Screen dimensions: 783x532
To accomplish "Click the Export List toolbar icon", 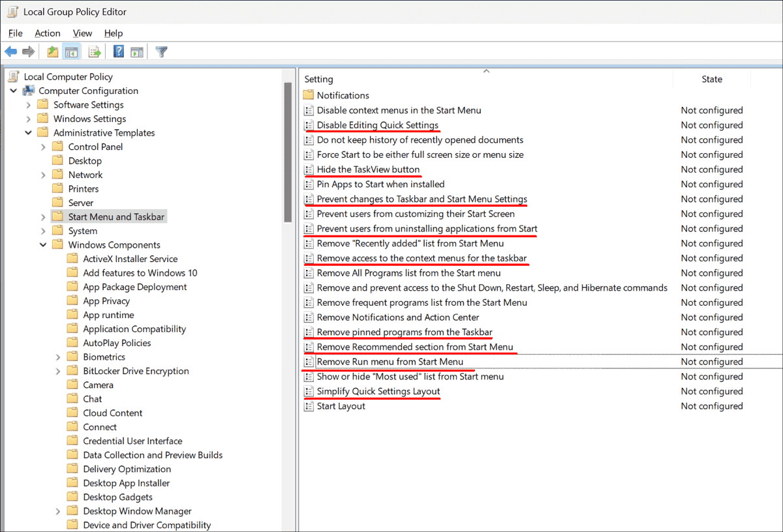I will (x=93, y=51).
